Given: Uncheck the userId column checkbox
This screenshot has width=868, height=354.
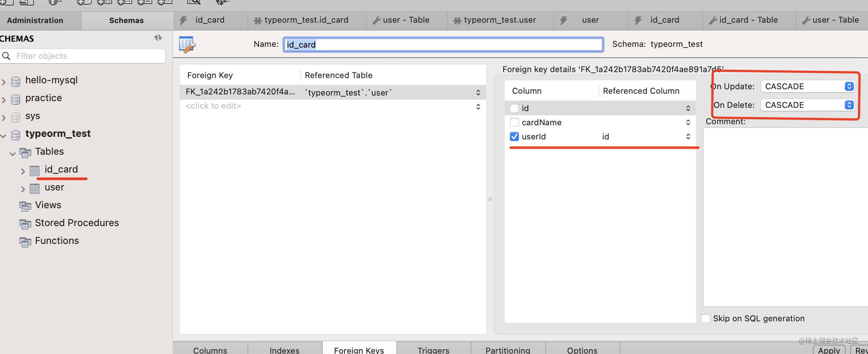Looking at the screenshot, I should pyautogui.click(x=514, y=136).
